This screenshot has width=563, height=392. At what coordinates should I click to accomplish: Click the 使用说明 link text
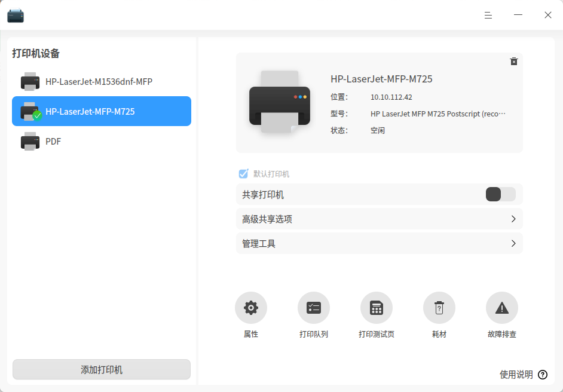[x=516, y=375]
